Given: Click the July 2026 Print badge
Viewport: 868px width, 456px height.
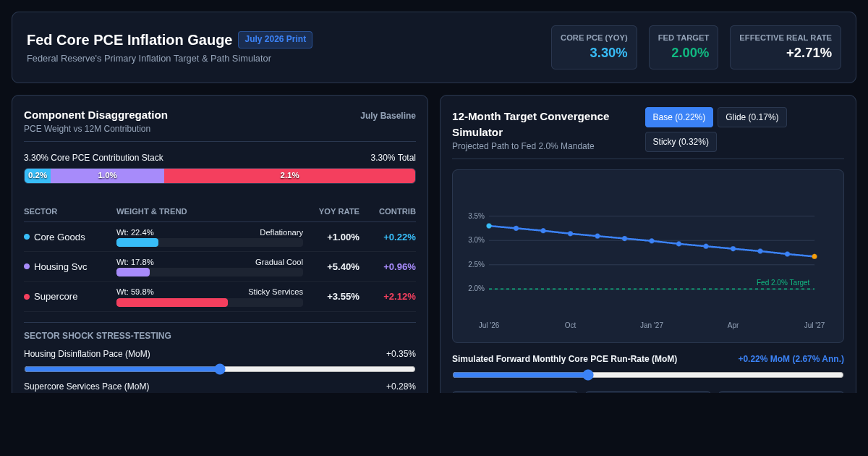Looking at the screenshot, I should coord(275,40).
